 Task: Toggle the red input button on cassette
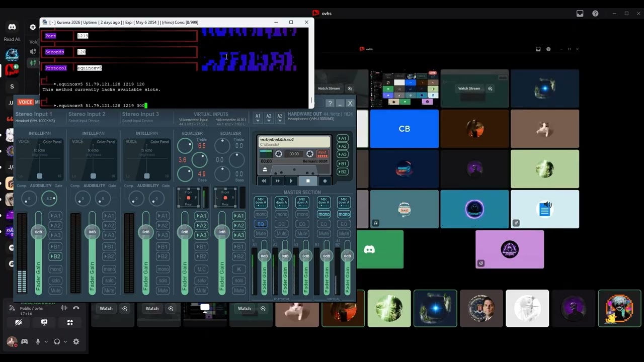[322, 153]
